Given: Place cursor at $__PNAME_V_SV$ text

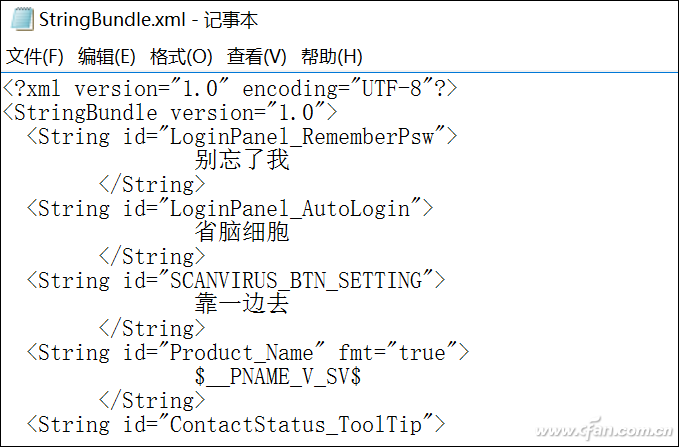Looking at the screenshot, I should [x=278, y=376].
